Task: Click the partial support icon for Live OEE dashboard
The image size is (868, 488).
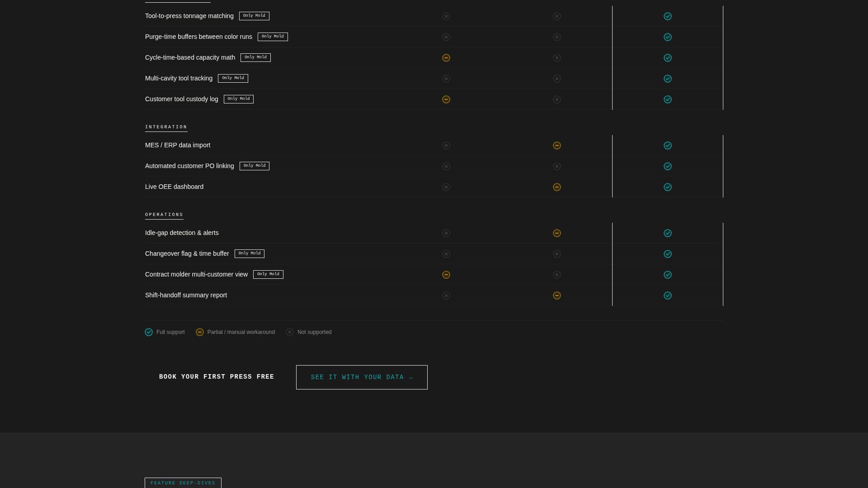Action: click(557, 187)
